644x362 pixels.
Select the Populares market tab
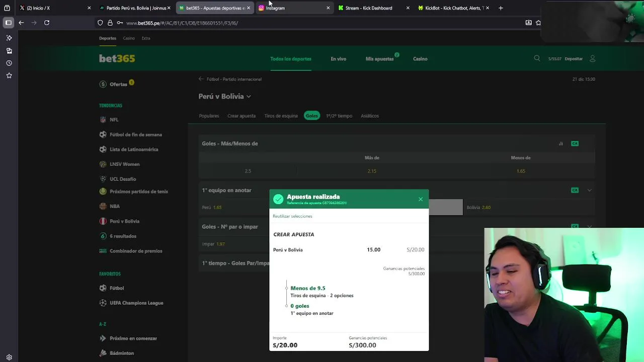pos(209,116)
